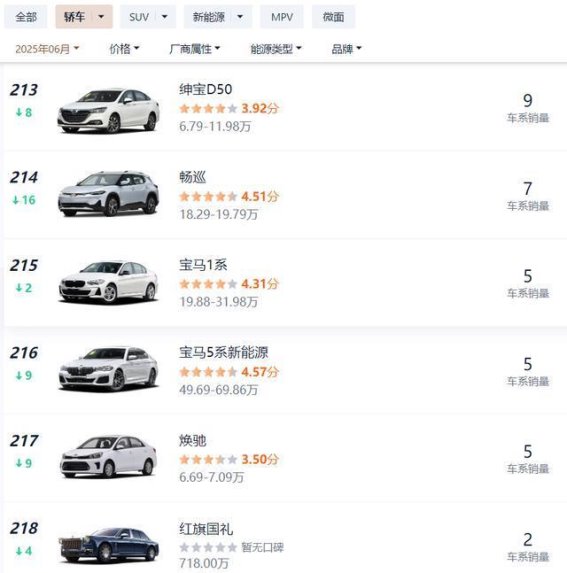This screenshot has height=573, width=567.
Task: Click the 绅宝D50 car thumbnail
Action: 108,110
